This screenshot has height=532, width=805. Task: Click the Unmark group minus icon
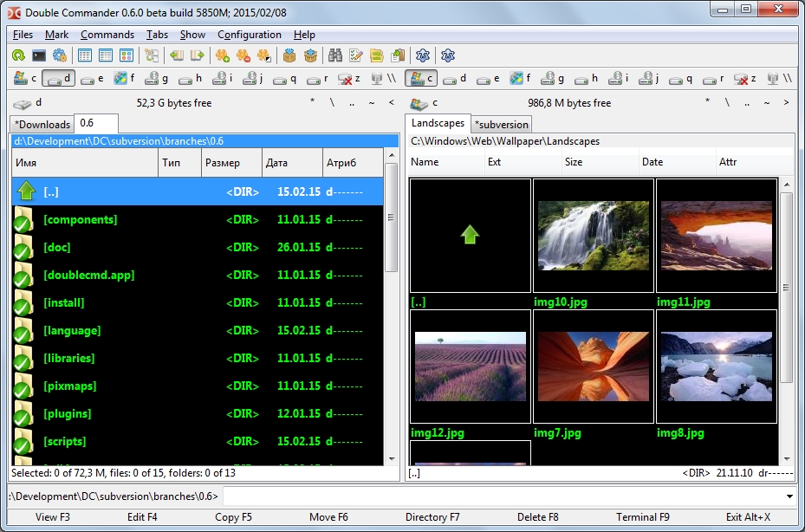coord(243,55)
